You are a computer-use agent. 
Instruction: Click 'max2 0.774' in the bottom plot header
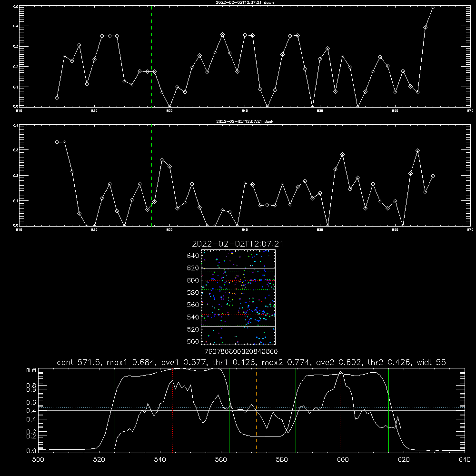click(x=286, y=362)
